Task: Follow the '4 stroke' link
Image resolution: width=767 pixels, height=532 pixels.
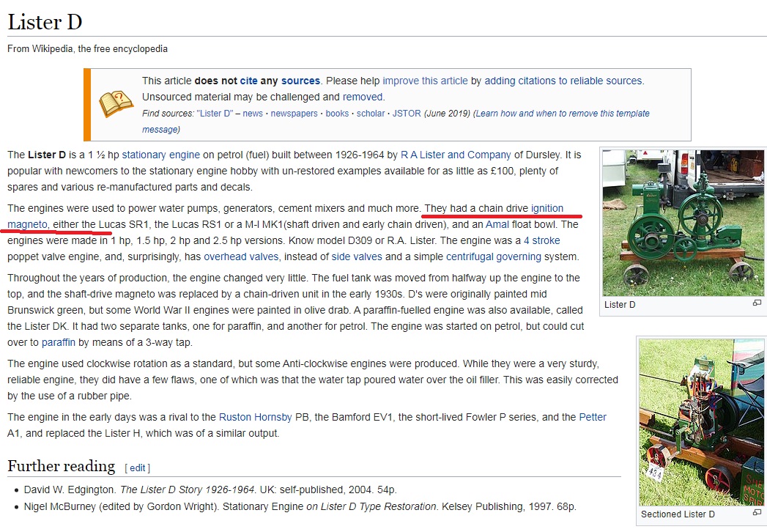Action: 541,240
